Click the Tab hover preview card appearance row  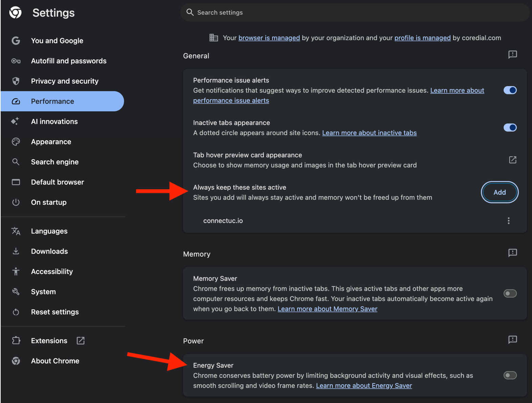coord(355,160)
